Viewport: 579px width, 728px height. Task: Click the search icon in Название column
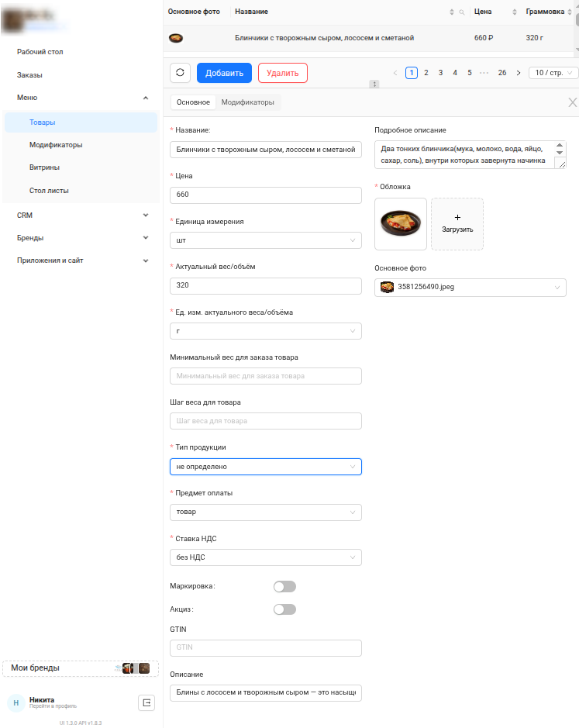tap(462, 12)
